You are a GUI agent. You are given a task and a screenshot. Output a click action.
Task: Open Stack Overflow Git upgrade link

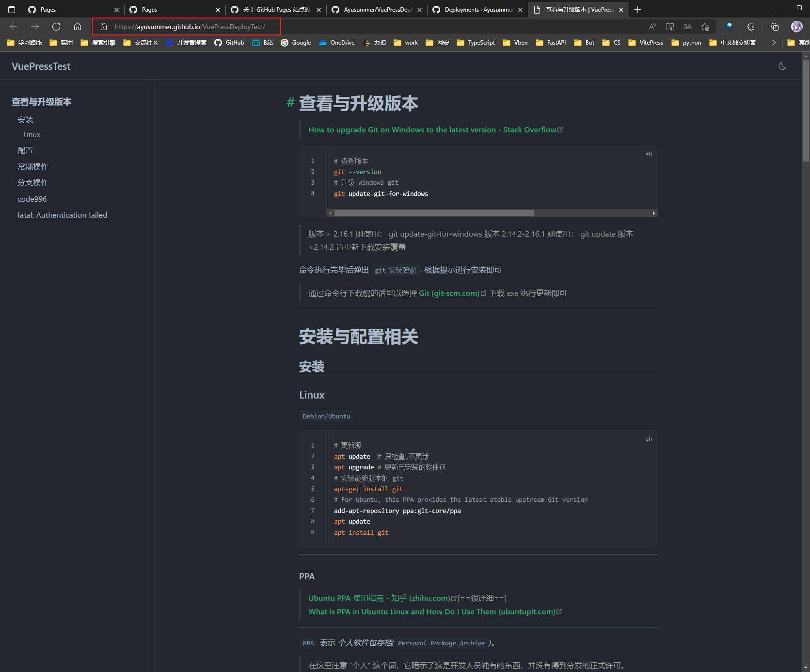435,129
